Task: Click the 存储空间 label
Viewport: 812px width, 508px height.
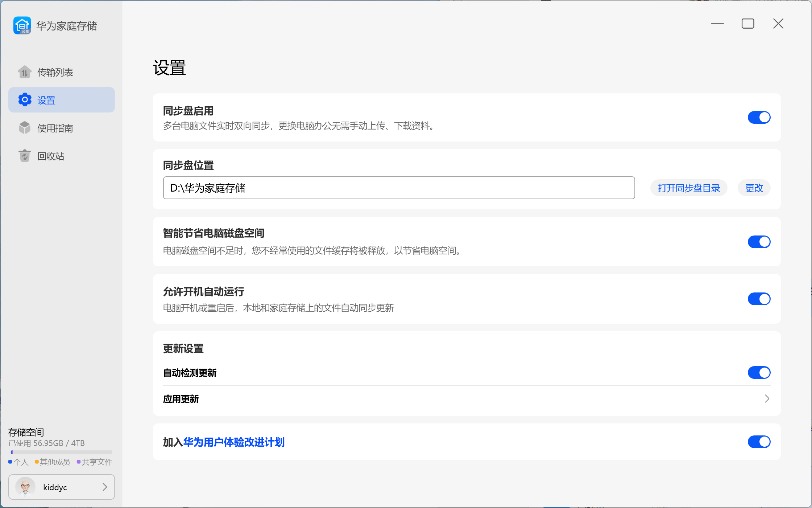Action: (26, 432)
